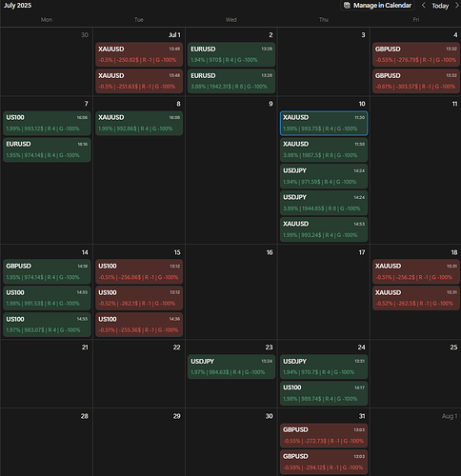Open the US100 989.74$ trade on July 24
This screenshot has height=476, width=461.
point(324,393)
